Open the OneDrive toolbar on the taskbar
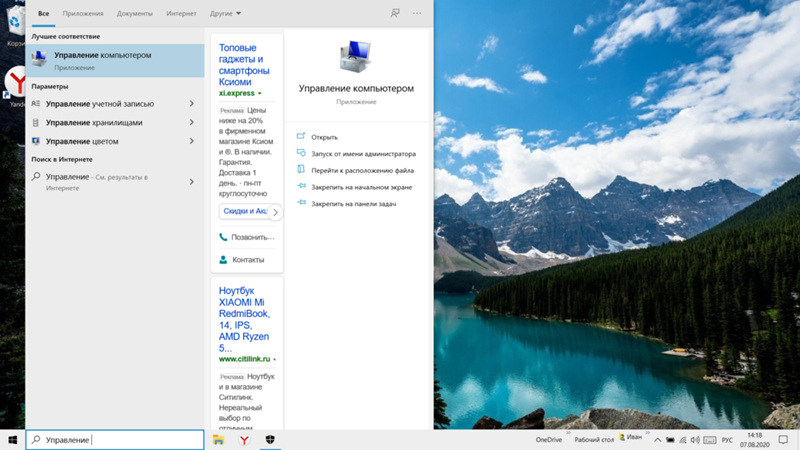800x450 pixels. [x=548, y=440]
